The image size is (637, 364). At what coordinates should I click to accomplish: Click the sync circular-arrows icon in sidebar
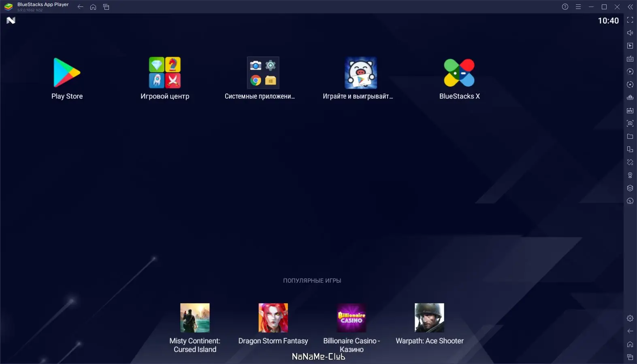(x=630, y=85)
